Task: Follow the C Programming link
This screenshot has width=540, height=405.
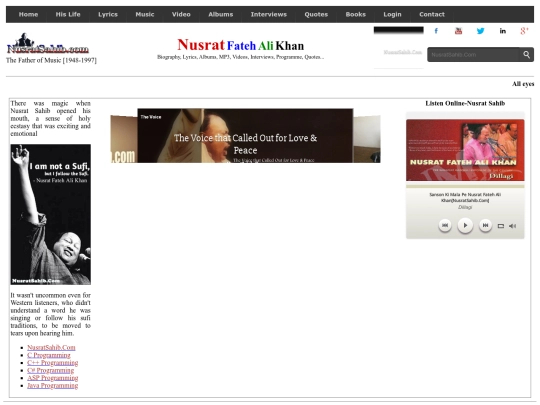Action: pos(49,355)
